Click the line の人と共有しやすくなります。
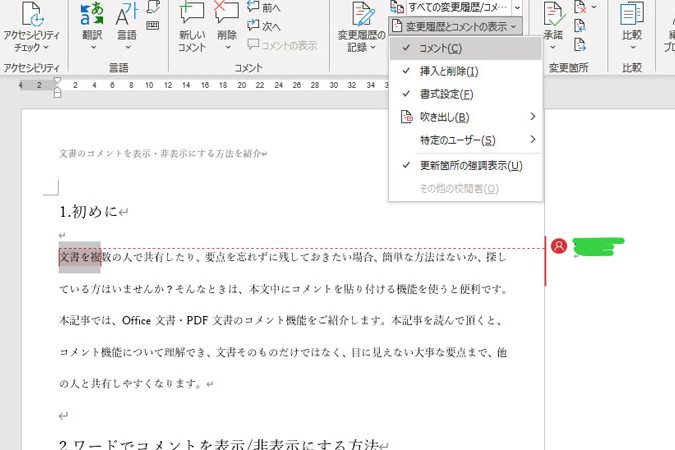 click(130, 383)
